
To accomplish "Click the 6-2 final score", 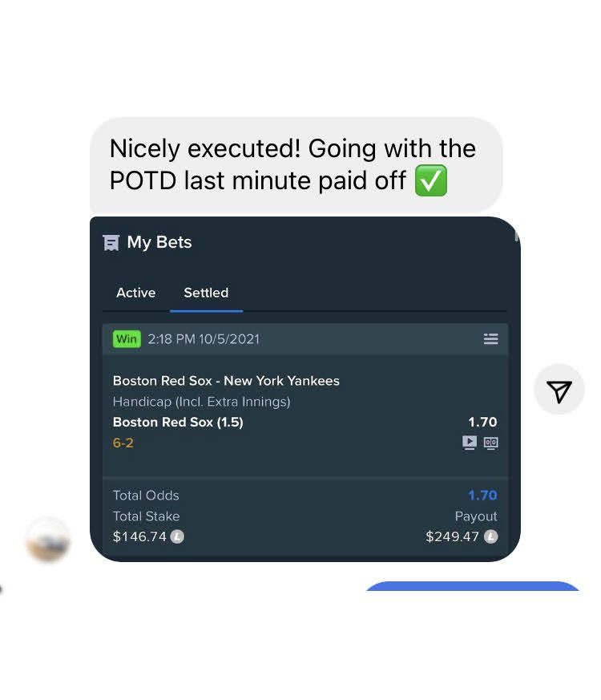I will pyautogui.click(x=123, y=443).
